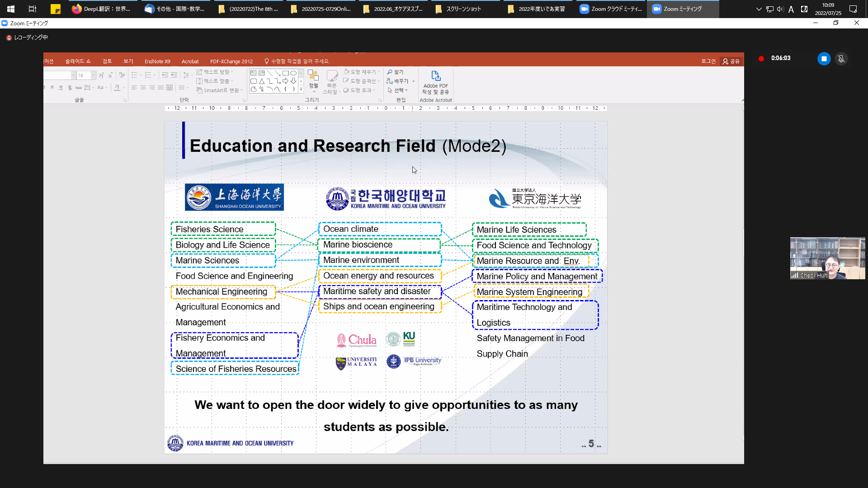
Task: Open Firefox DeepL tab from taskbar
Action: [x=103, y=9]
